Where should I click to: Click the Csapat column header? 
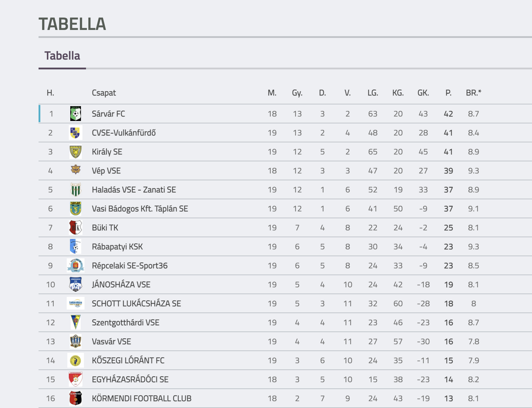[x=104, y=93]
